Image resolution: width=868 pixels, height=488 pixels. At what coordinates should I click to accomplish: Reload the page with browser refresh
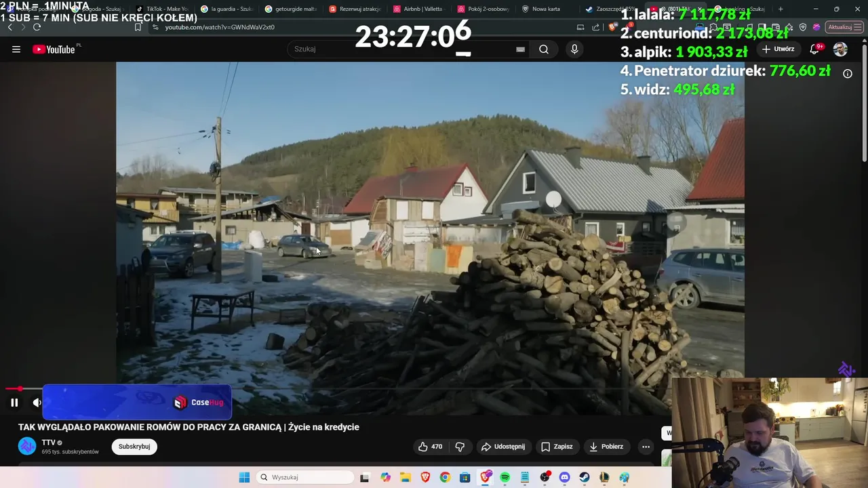pos(37,27)
